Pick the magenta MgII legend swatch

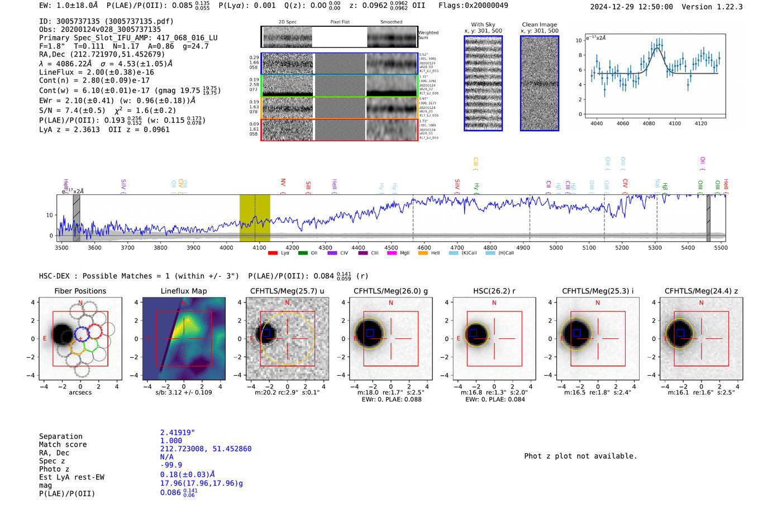tap(392, 253)
